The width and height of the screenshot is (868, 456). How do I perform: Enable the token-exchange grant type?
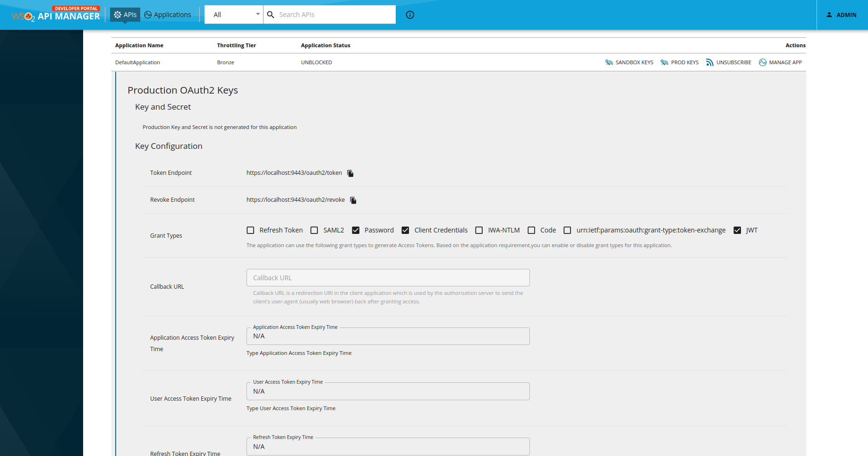click(567, 230)
